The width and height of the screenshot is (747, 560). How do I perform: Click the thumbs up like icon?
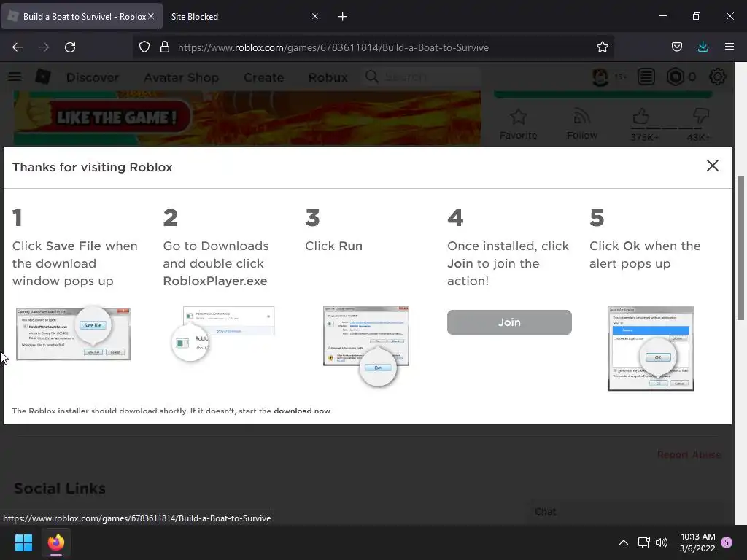(x=640, y=116)
